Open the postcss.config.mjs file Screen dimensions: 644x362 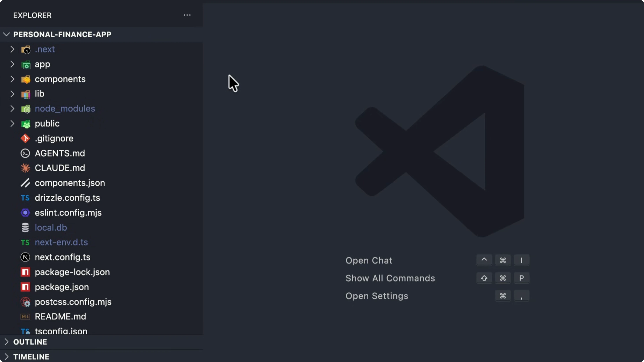pyautogui.click(x=73, y=302)
